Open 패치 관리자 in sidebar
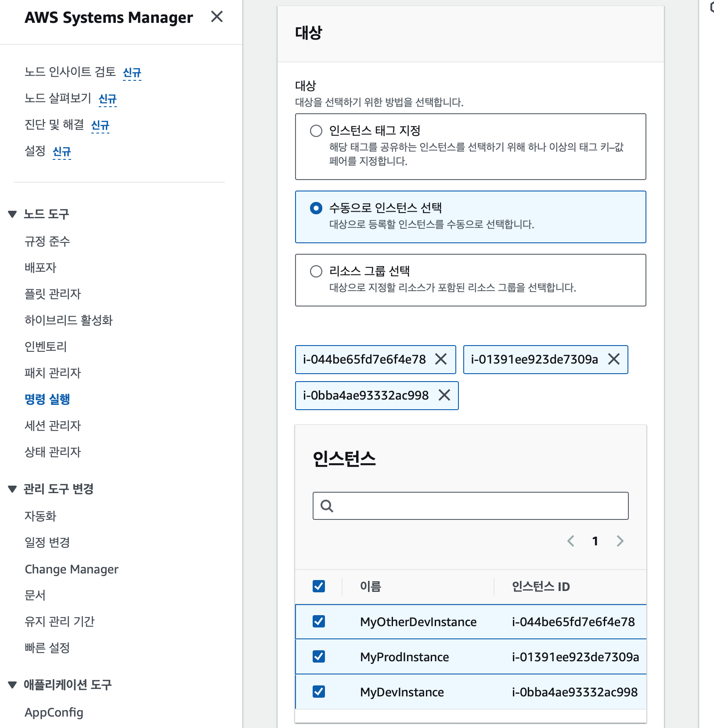Viewport: 714px width, 728px height. tap(53, 373)
